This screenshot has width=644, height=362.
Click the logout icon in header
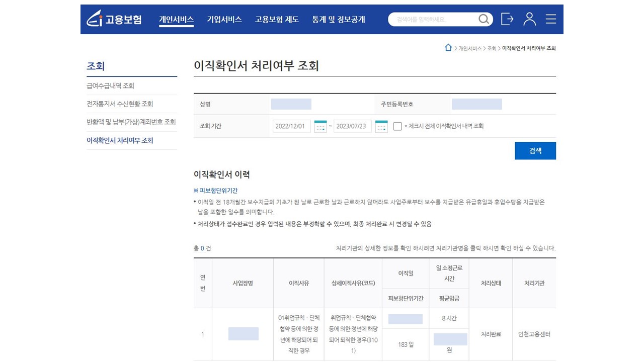(x=507, y=19)
